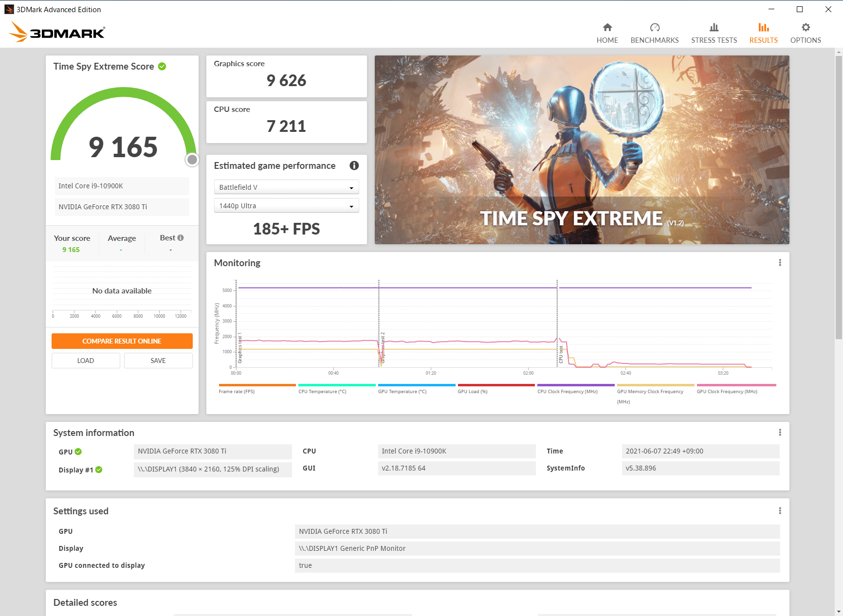Click the DISPLAY1 3840 × 2160 field

coord(213,469)
